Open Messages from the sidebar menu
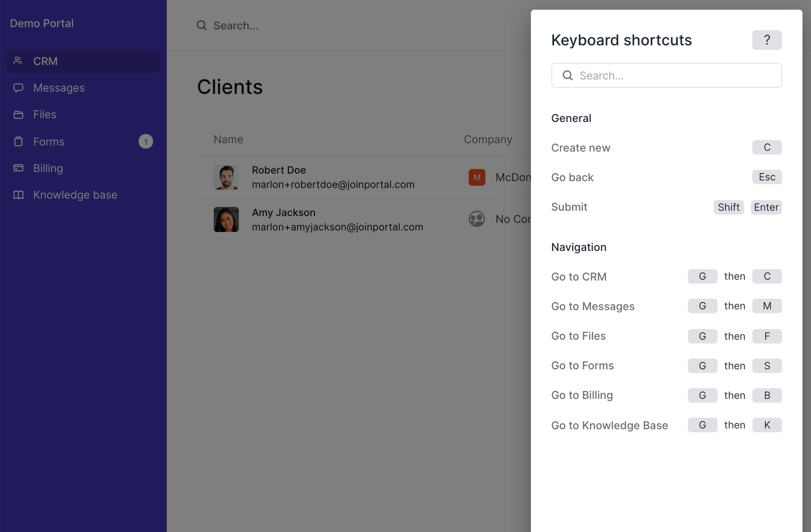Image resolution: width=811 pixels, height=532 pixels. tap(59, 88)
